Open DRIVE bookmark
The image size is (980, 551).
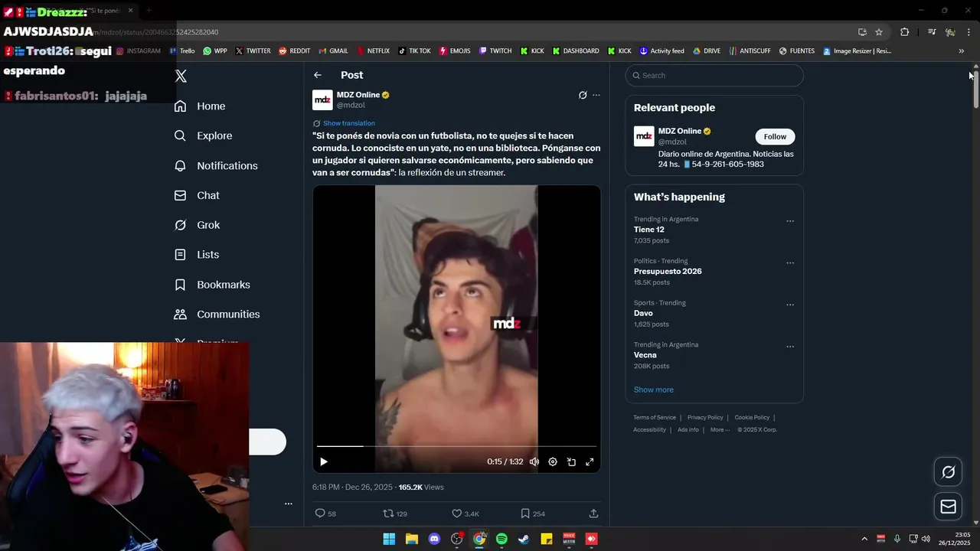point(707,51)
